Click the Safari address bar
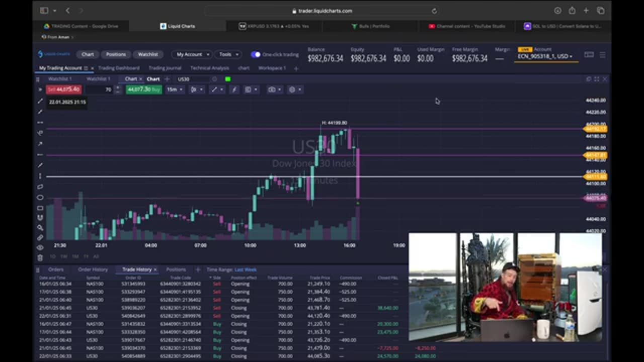The image size is (644, 362). 322,11
